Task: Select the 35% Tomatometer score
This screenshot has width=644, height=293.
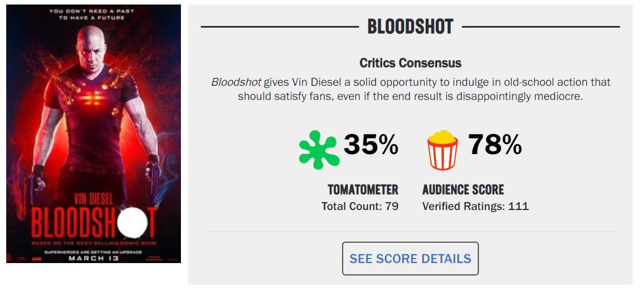Action: click(371, 145)
